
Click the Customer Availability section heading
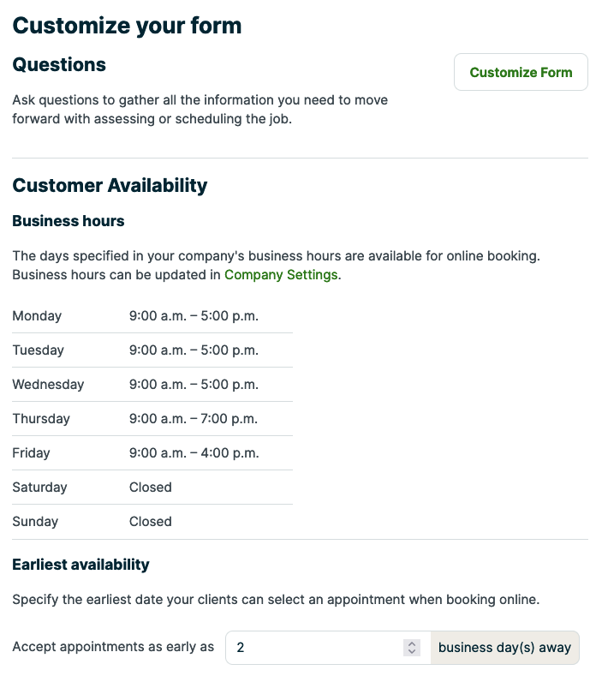click(x=110, y=185)
